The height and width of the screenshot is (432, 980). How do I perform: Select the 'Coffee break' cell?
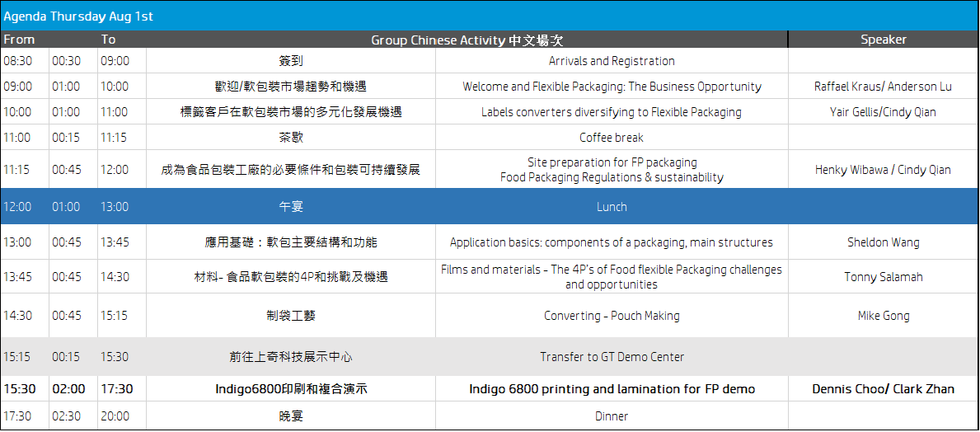[x=612, y=138]
